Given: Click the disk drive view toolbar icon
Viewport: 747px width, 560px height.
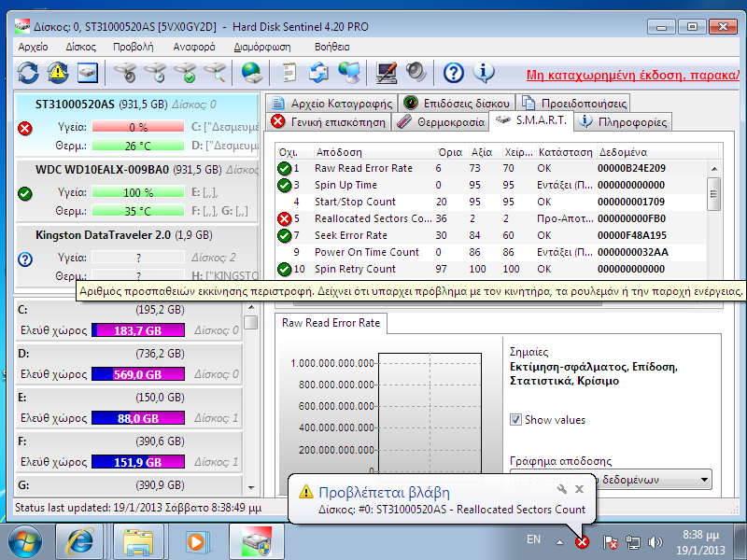Looking at the screenshot, I should pyautogui.click(x=88, y=73).
